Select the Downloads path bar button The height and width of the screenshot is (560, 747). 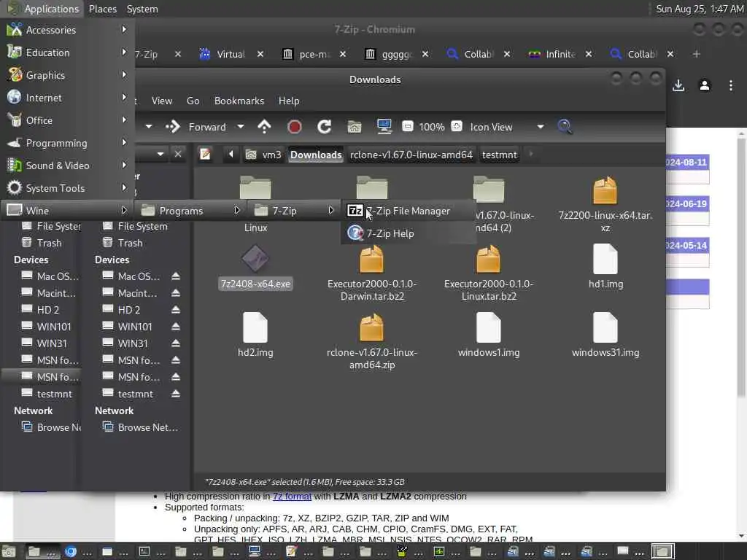pos(316,155)
